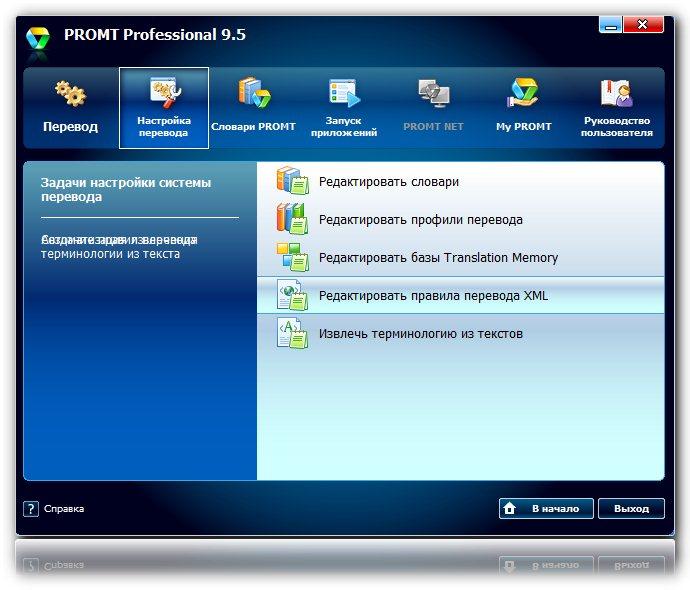Click the XML translation rules globe icon
The width and height of the screenshot is (690, 590).
point(292,295)
